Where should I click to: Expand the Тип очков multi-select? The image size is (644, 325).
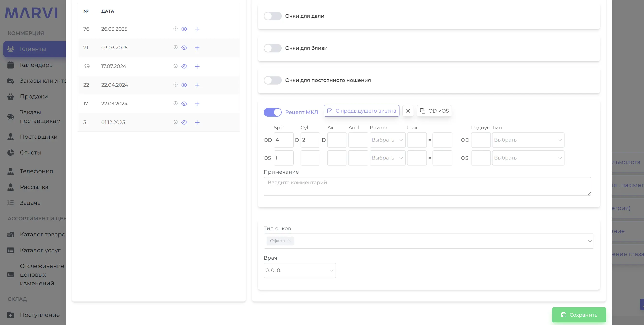coord(429,241)
